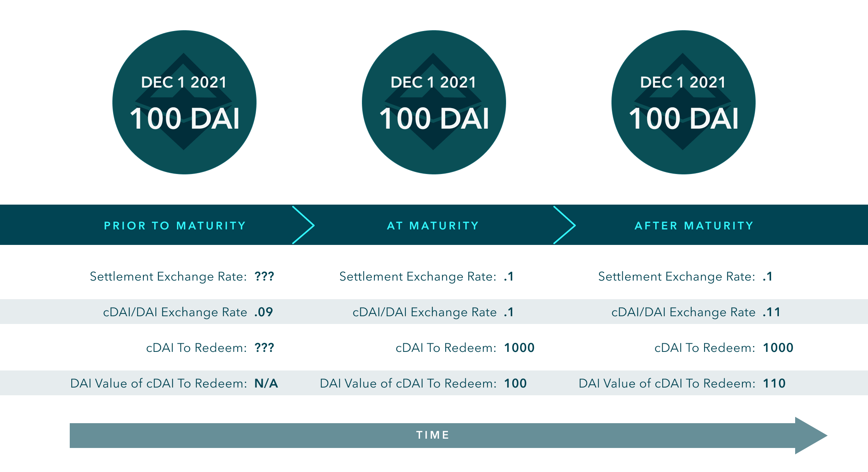Click the .11 cDAI/DAI Exchange Rate value
The height and width of the screenshot is (472, 868).
772,312
